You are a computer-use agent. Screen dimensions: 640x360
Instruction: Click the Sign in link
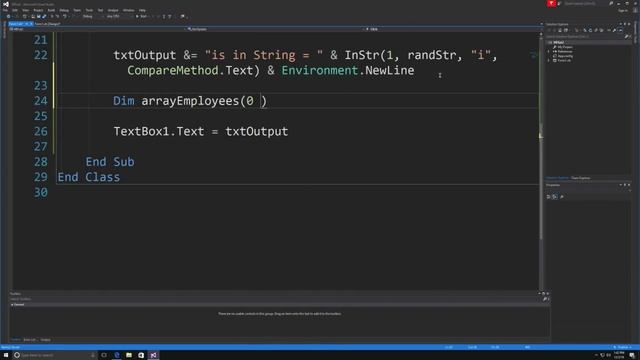(x=623, y=10)
